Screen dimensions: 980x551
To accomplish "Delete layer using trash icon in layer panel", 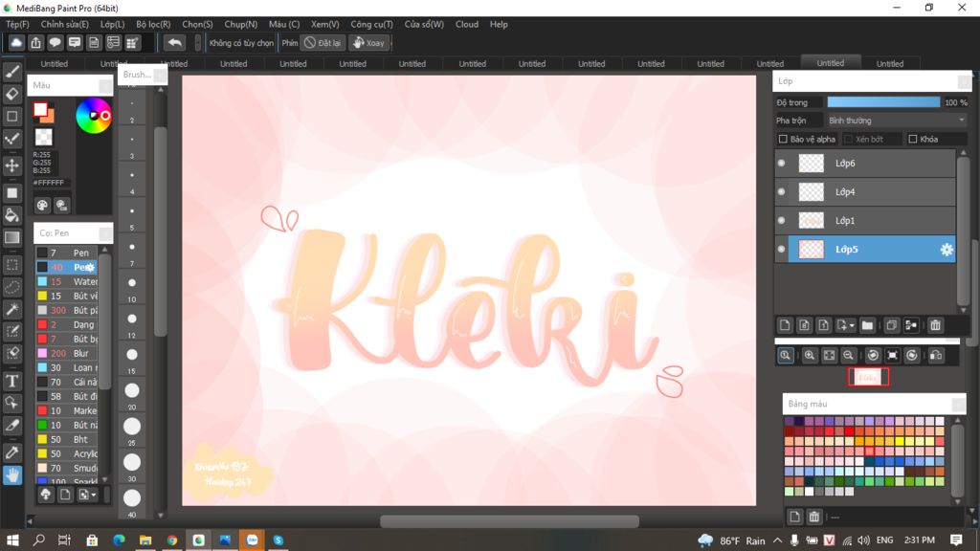I will pyautogui.click(x=935, y=325).
